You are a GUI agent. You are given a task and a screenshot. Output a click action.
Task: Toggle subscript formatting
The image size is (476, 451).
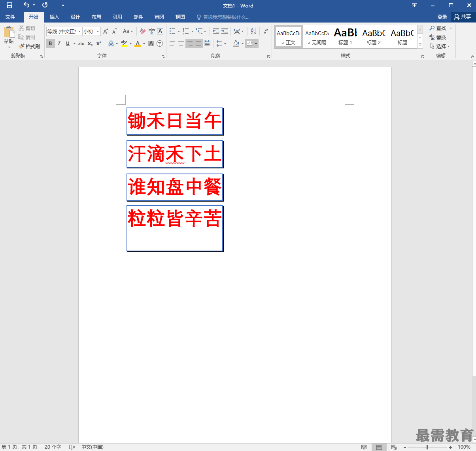tap(90, 43)
